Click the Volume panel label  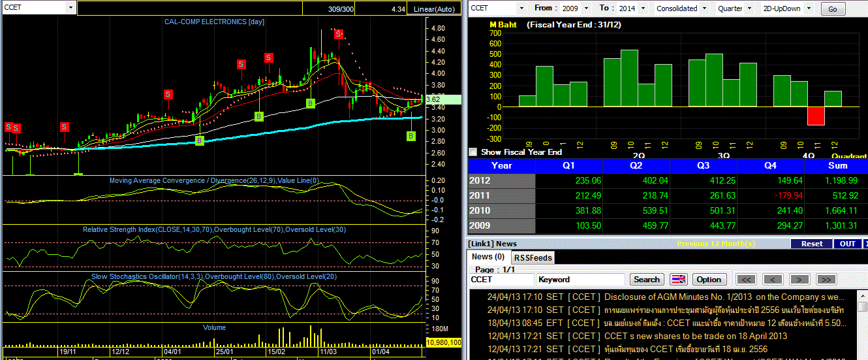tap(214, 327)
